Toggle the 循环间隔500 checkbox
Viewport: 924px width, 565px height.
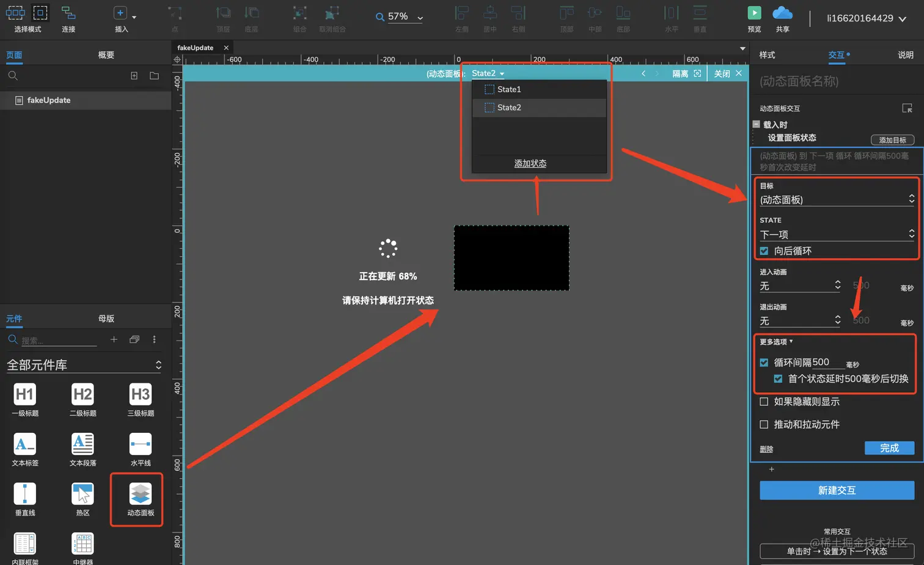point(764,363)
